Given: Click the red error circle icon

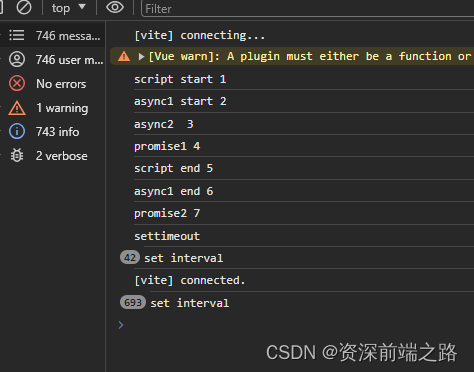Looking at the screenshot, I should tap(17, 83).
